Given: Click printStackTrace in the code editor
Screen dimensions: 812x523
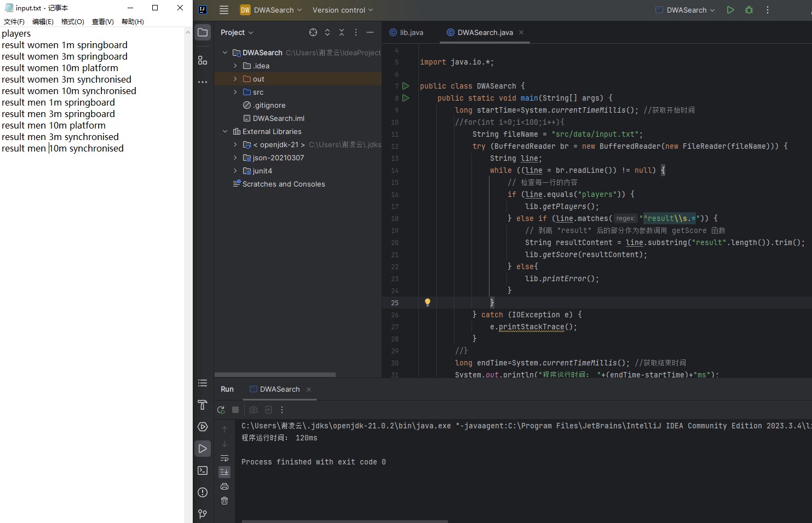Looking at the screenshot, I should coord(531,327).
